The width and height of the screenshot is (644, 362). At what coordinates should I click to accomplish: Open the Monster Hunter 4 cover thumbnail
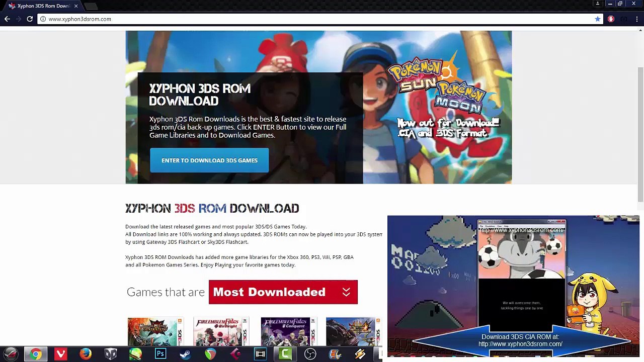[354, 331]
